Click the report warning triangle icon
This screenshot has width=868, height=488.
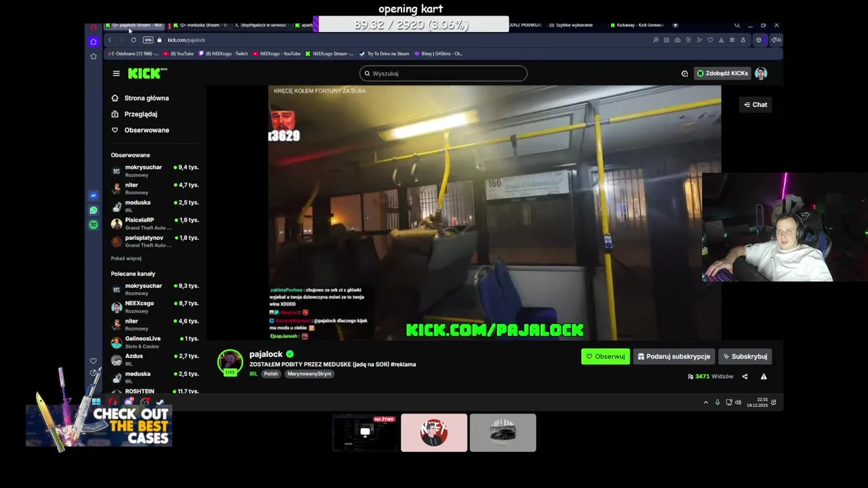pyautogui.click(x=764, y=376)
